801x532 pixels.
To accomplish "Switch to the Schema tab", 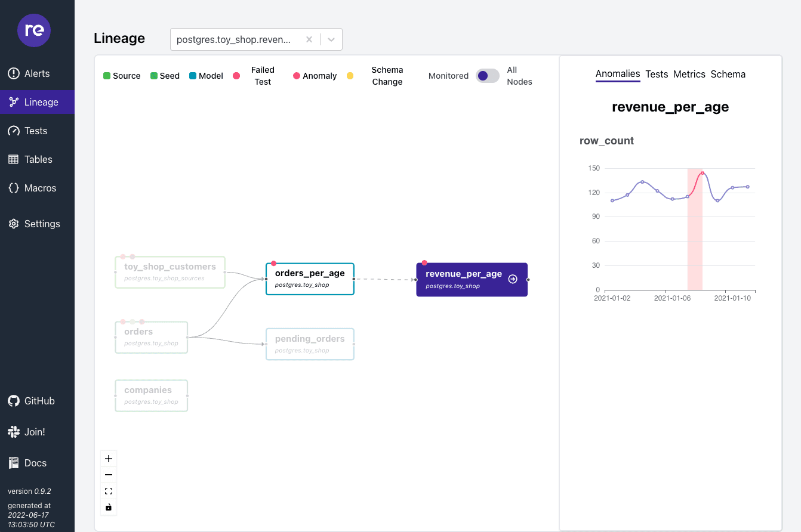I will (728, 74).
